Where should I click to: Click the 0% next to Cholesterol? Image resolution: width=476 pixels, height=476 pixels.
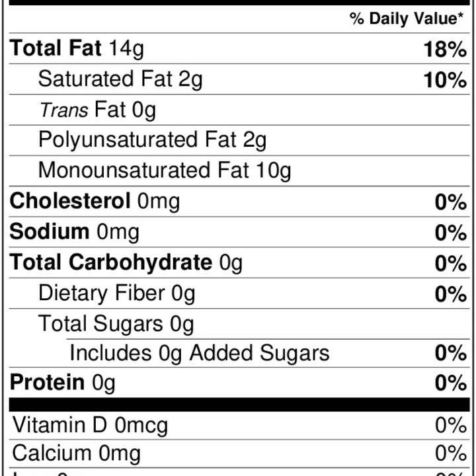[451, 202]
